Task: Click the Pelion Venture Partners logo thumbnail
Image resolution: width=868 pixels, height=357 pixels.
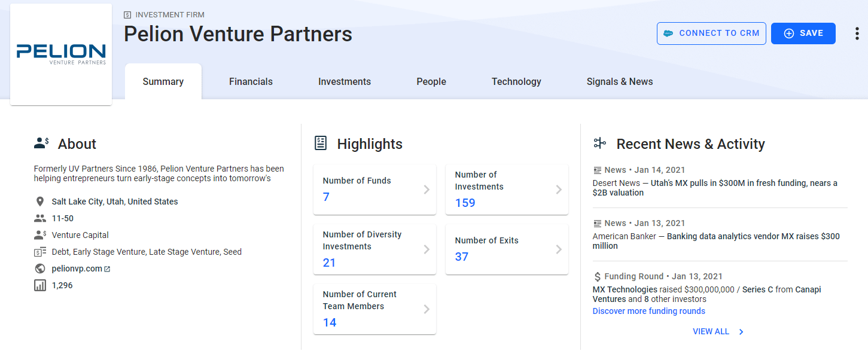Action: point(61,54)
